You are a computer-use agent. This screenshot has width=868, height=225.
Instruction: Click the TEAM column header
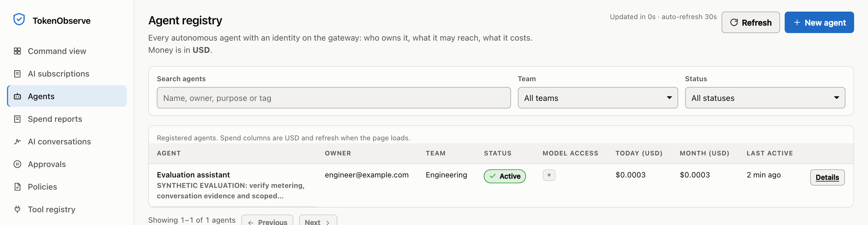(x=436, y=153)
